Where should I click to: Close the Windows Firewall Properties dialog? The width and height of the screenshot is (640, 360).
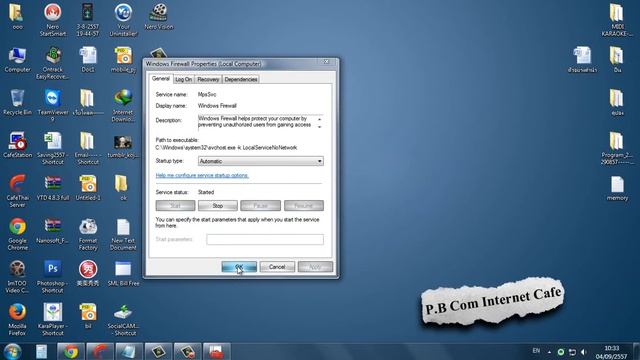pos(326,62)
